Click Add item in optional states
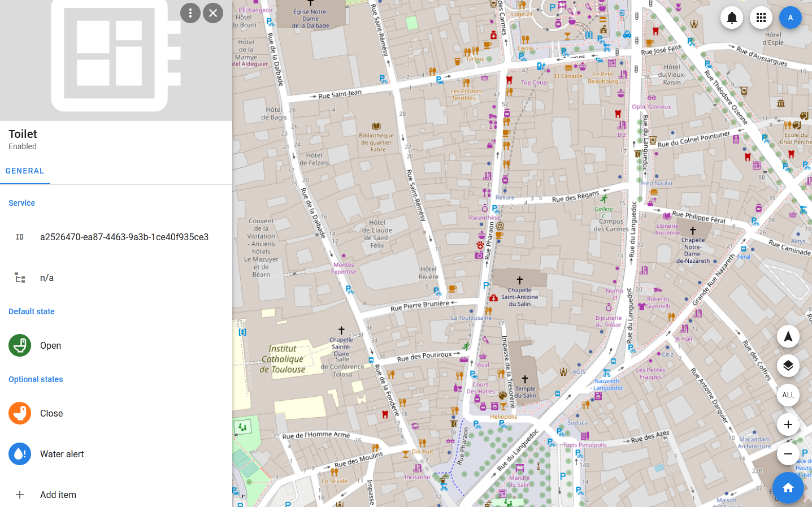This screenshot has height=507, width=812. 58,495
